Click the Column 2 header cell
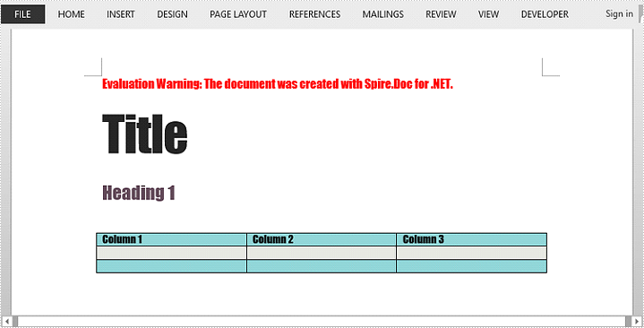644x328 pixels. click(x=322, y=239)
